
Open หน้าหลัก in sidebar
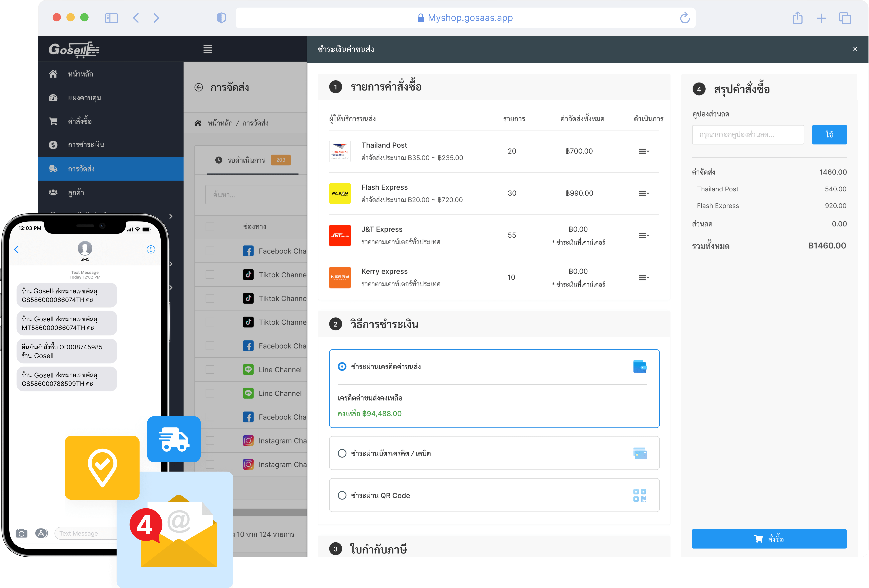[111, 74]
